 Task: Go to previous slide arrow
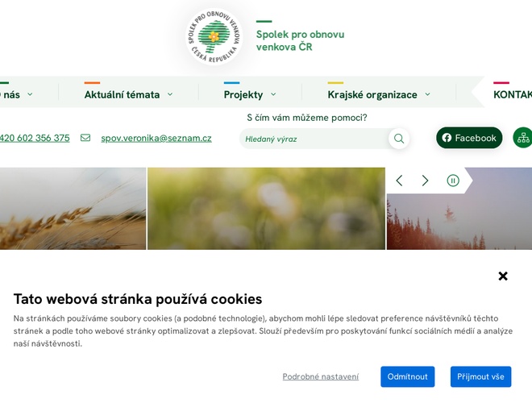pyautogui.click(x=399, y=180)
